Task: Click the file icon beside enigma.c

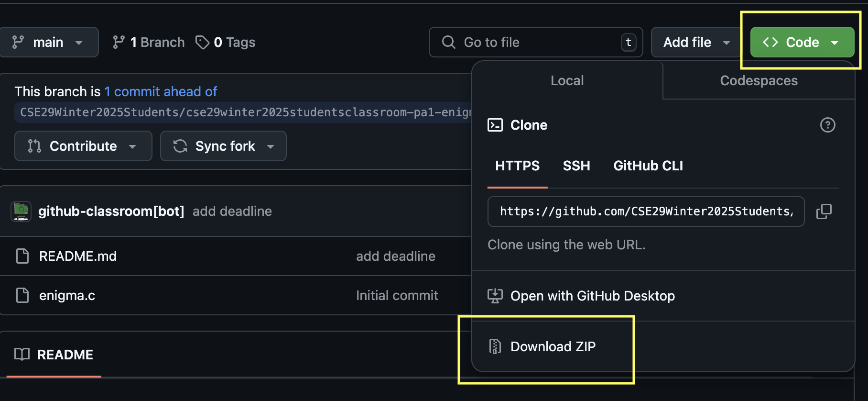Action: [22, 295]
